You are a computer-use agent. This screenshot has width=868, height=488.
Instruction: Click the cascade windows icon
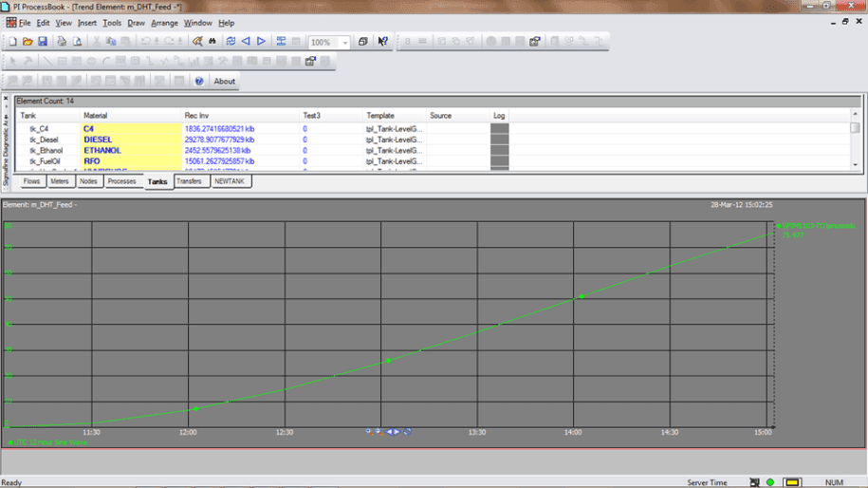point(362,42)
